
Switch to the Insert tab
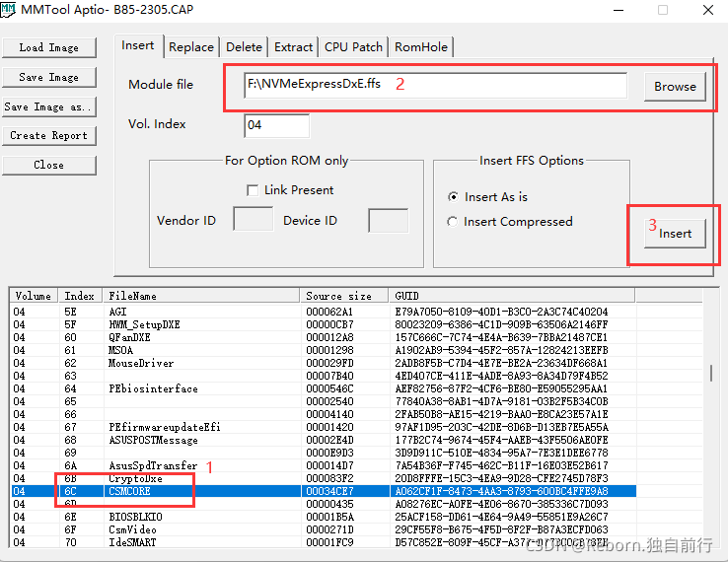tap(138, 45)
